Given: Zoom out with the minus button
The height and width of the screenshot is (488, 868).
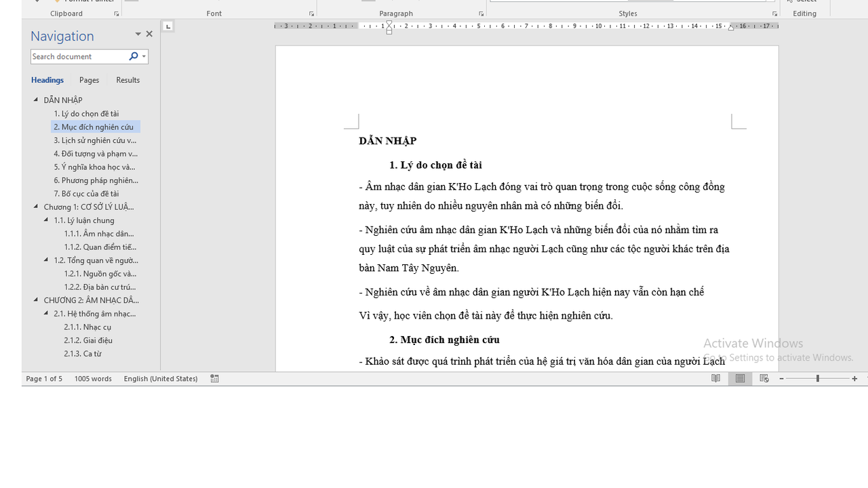Looking at the screenshot, I should [781, 379].
